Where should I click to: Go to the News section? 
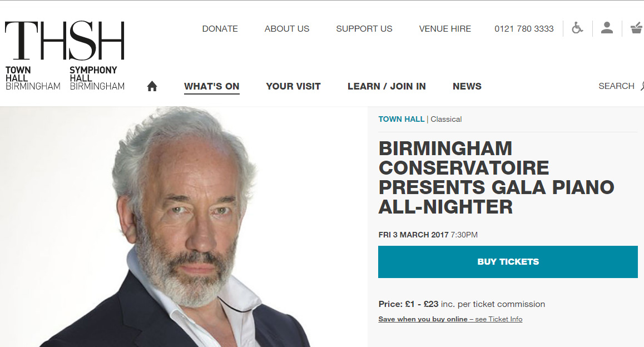click(467, 86)
